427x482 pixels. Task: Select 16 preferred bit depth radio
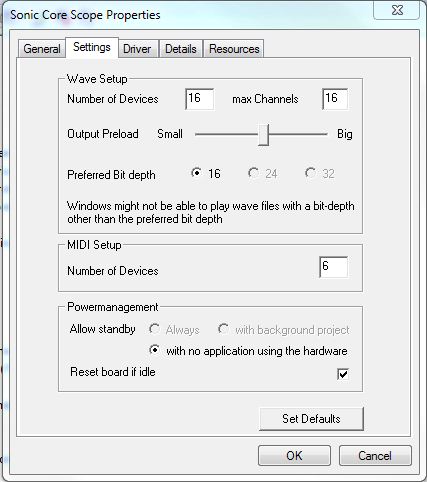pos(196,173)
